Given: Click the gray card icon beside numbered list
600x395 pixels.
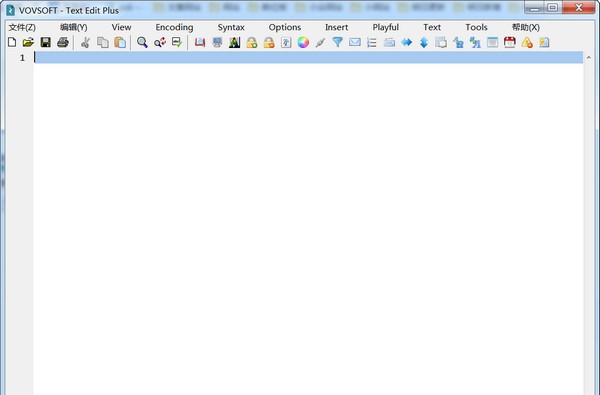Looking at the screenshot, I should tap(389, 42).
